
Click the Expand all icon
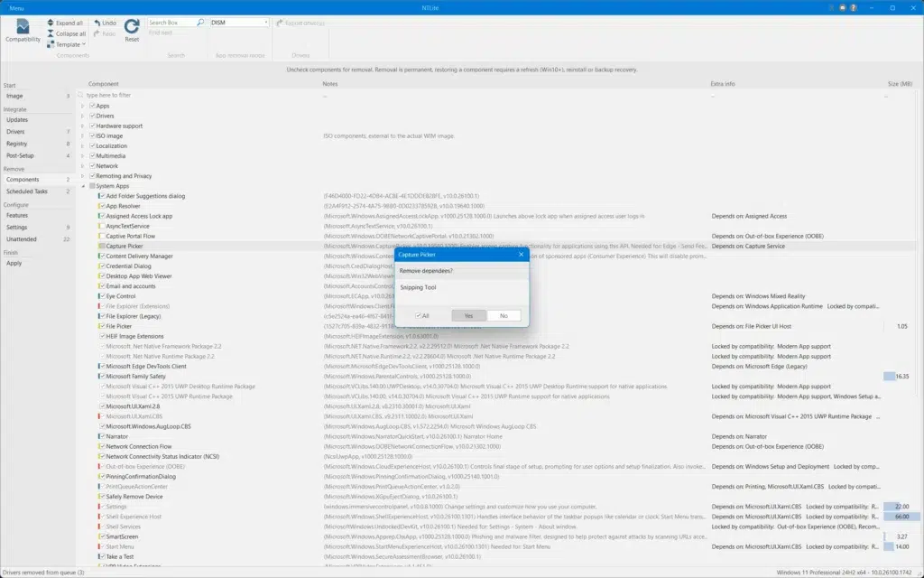pos(51,23)
